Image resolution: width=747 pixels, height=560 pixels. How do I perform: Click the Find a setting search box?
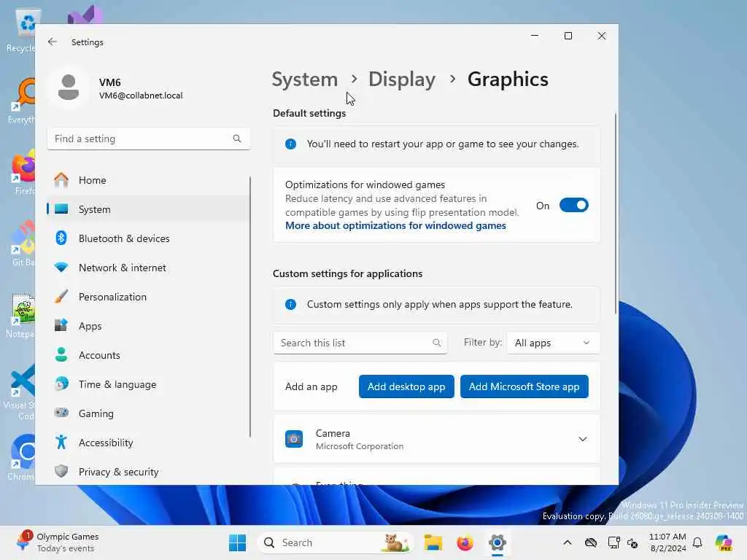[x=148, y=139]
